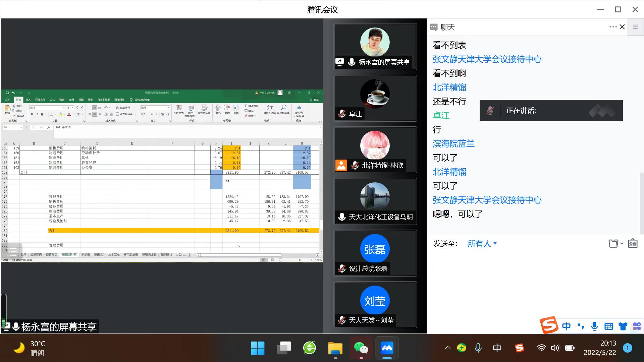Click the 滨海院蓝兰 sender name in chat

click(x=453, y=144)
